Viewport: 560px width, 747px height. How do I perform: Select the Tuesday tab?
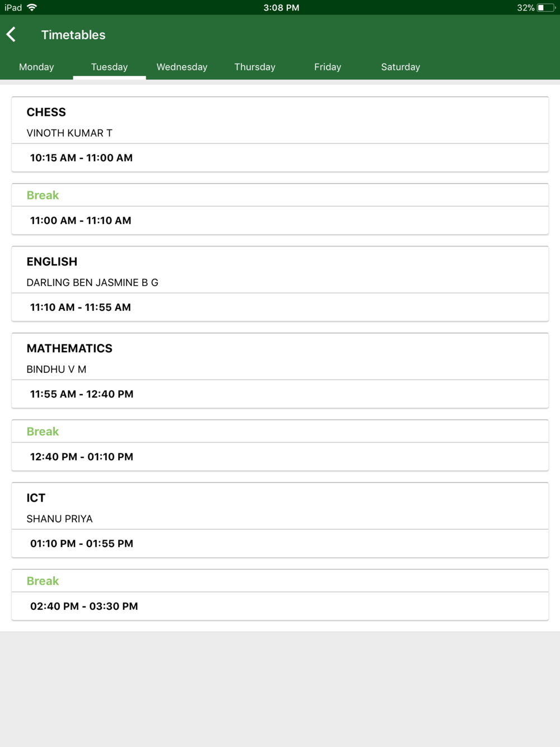109,67
